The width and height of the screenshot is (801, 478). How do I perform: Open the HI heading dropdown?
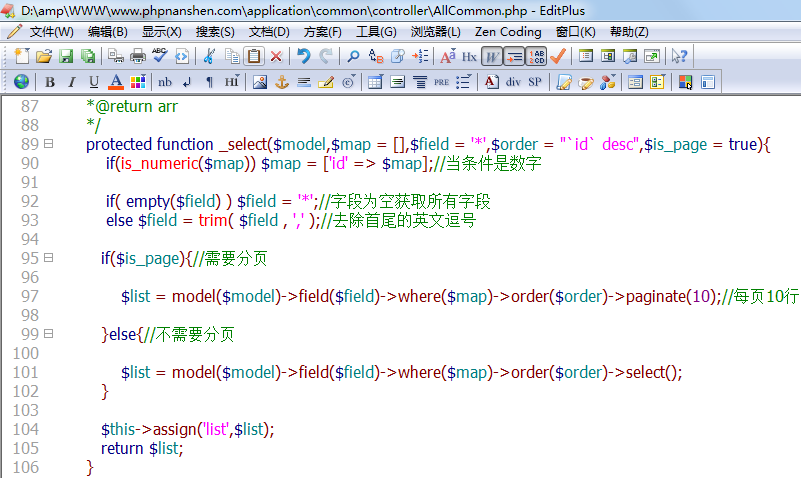231,82
